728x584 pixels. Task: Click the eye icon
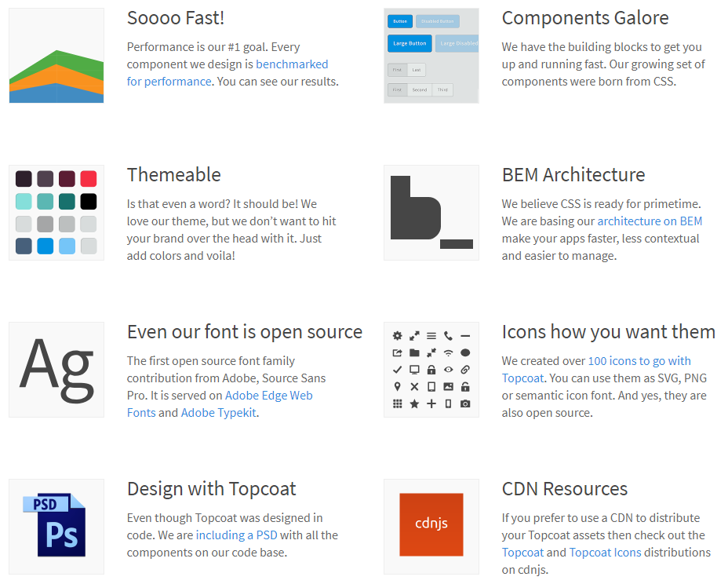point(448,370)
